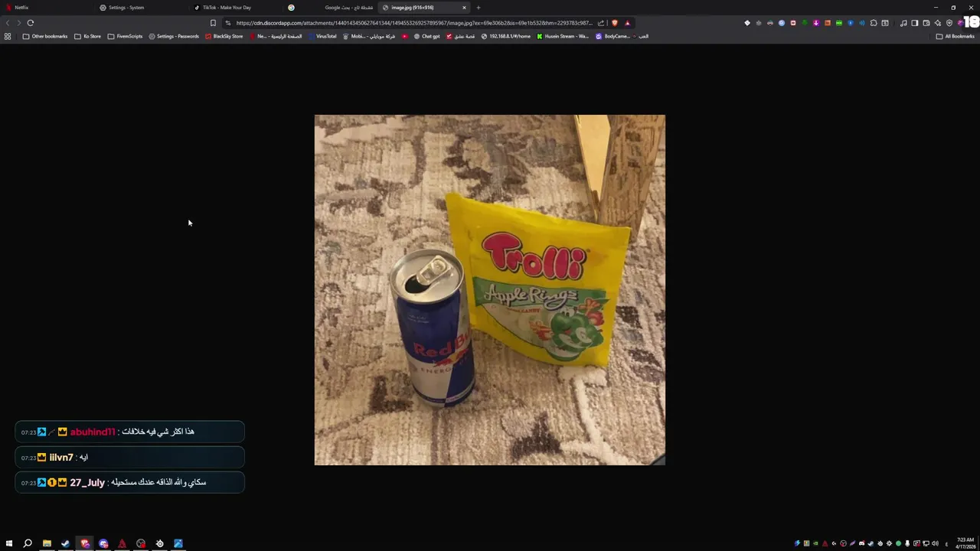Click the address bar URL field

click(x=413, y=23)
